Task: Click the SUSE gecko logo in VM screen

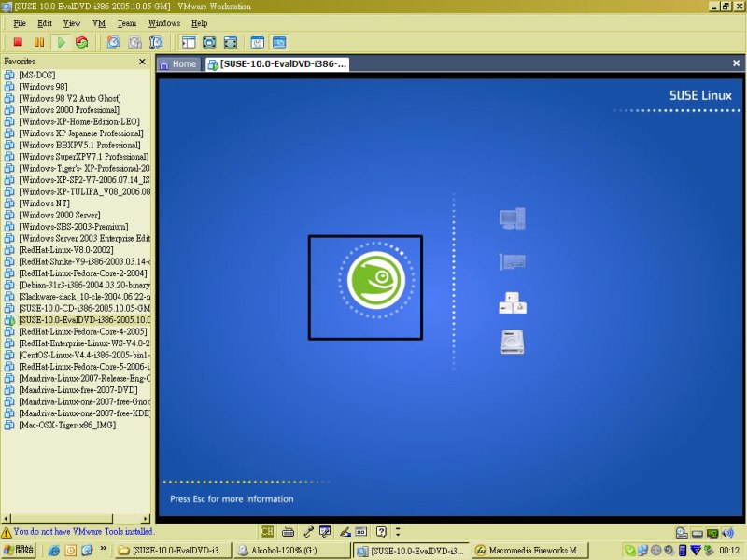Action: (376, 281)
